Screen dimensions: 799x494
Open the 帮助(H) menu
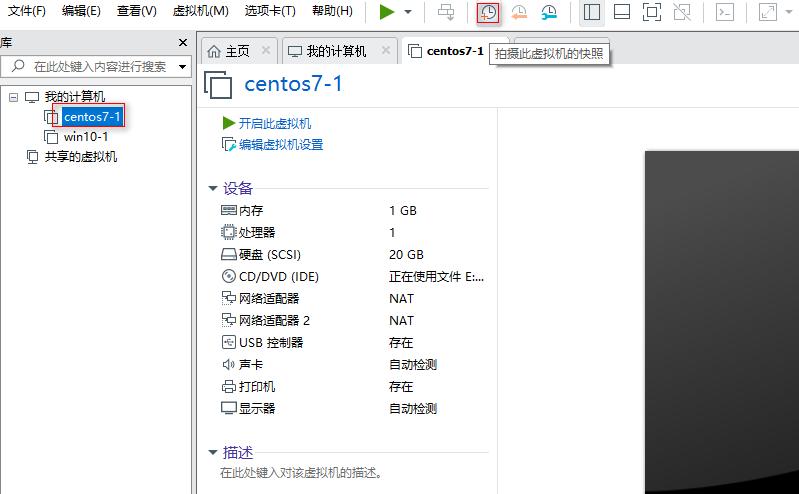pos(332,11)
